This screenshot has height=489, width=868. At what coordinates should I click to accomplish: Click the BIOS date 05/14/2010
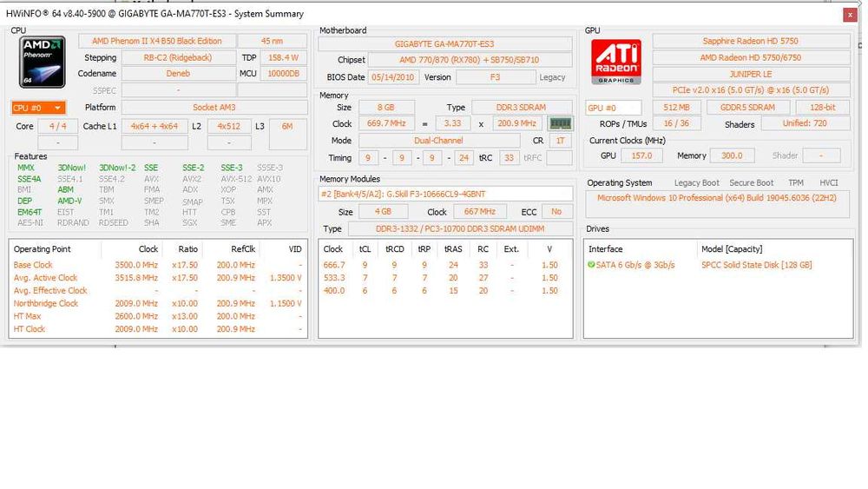point(393,77)
